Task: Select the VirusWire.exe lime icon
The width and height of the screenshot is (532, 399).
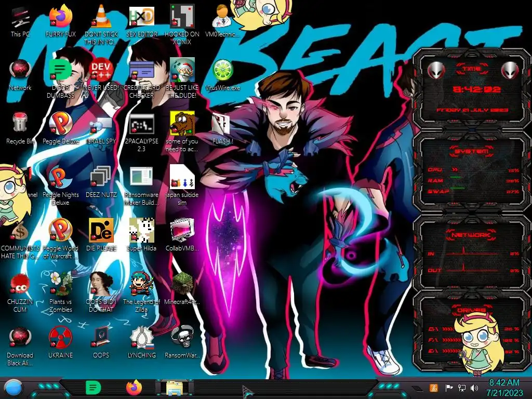Action: pyautogui.click(x=222, y=70)
